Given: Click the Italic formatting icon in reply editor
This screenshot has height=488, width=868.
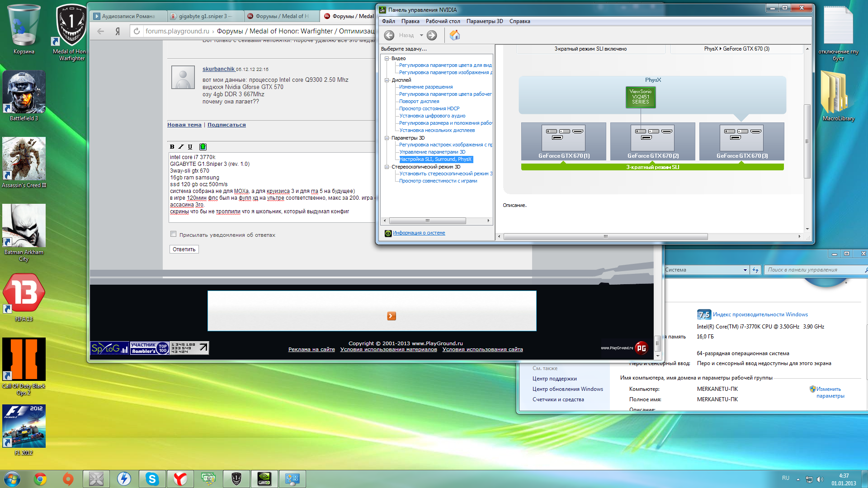Looking at the screenshot, I should click(x=181, y=146).
